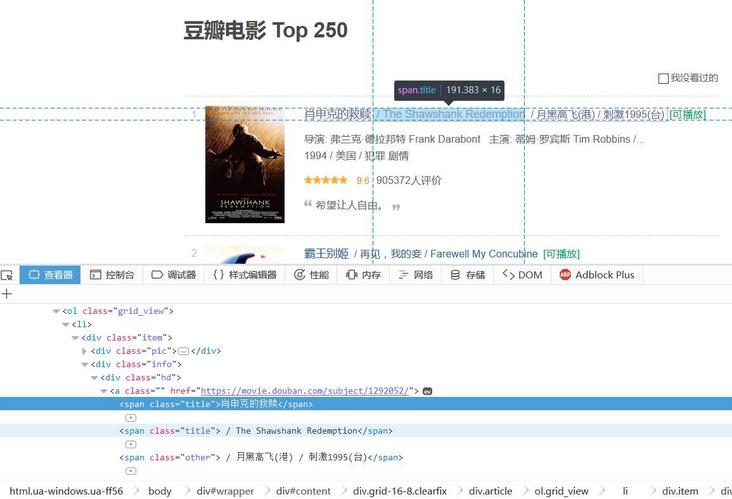Open the Adblock Plus panel tab
Viewport: 732px width, 499px height.
click(597, 275)
